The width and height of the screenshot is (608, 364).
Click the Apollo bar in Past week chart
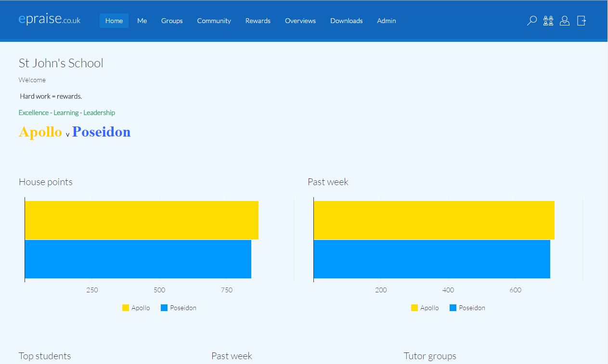434,220
